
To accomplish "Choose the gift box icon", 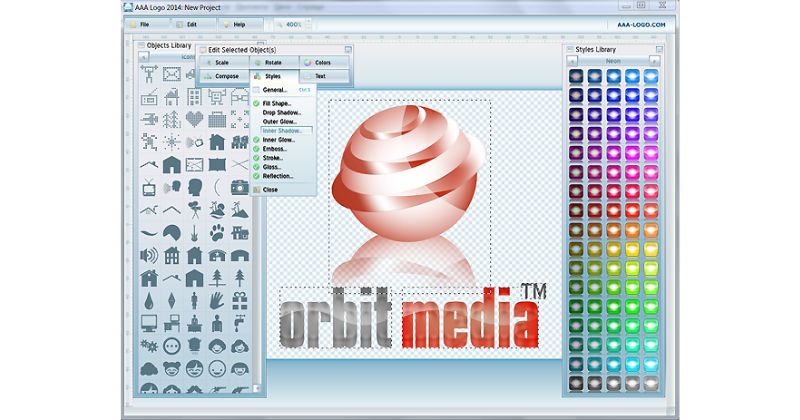I will point(239,301).
